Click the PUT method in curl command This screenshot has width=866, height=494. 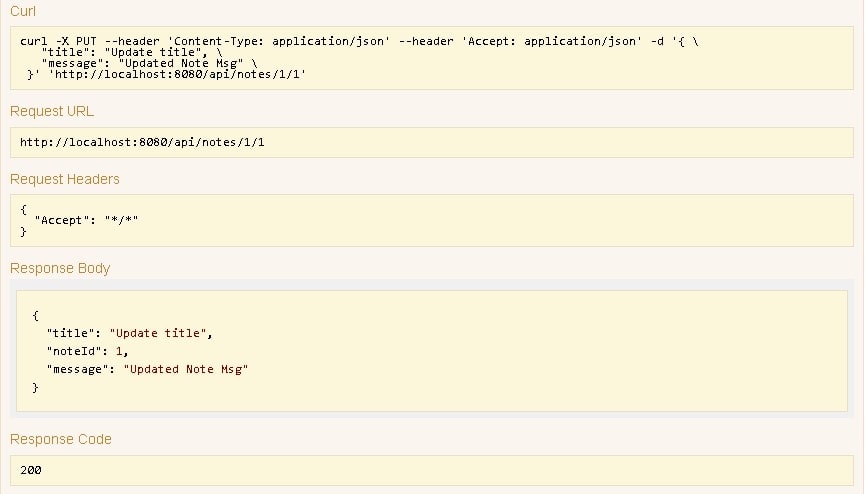pos(86,41)
